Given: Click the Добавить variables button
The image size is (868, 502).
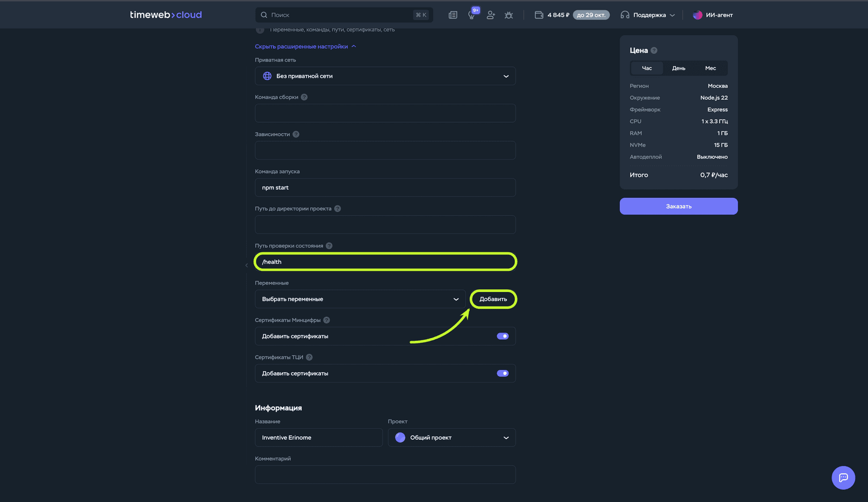Looking at the screenshot, I should [493, 299].
